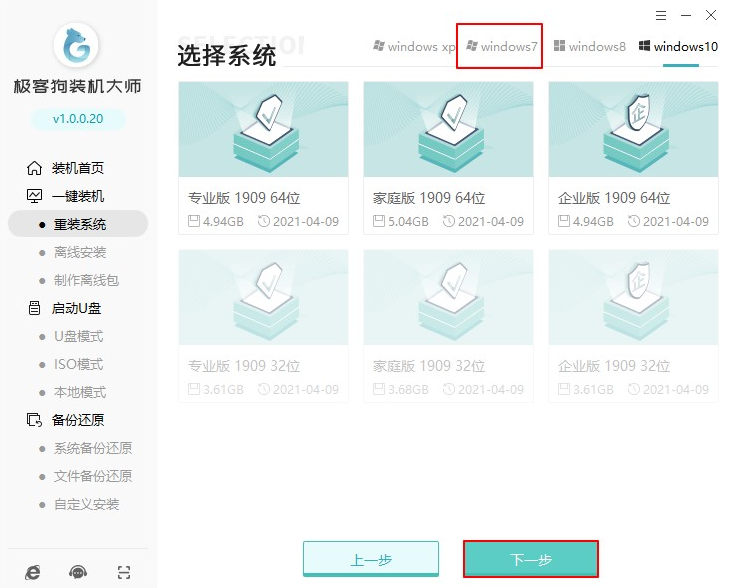Open 装机首页 in the sidebar
The height and width of the screenshot is (588, 734).
coord(78,168)
